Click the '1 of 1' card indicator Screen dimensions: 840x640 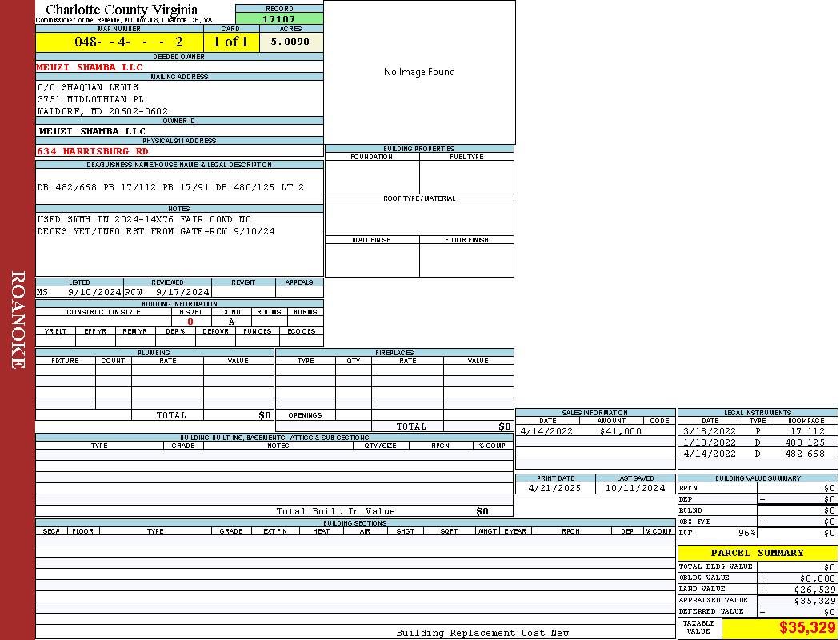[230, 42]
